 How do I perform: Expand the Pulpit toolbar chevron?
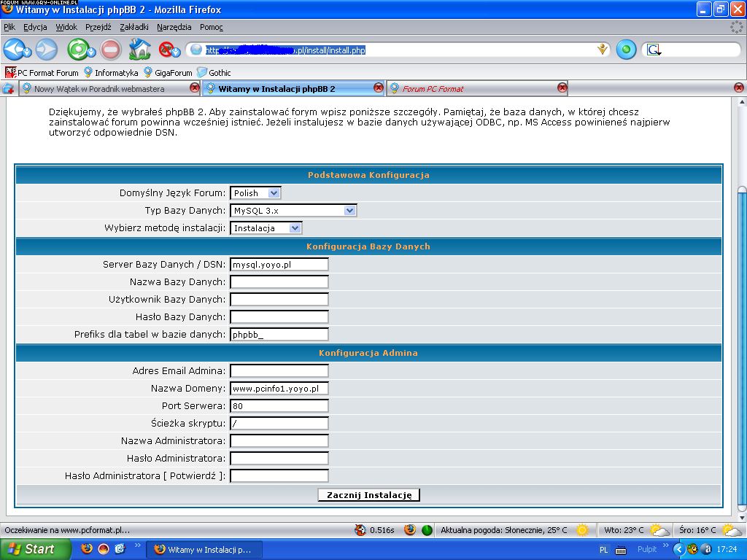click(665, 545)
